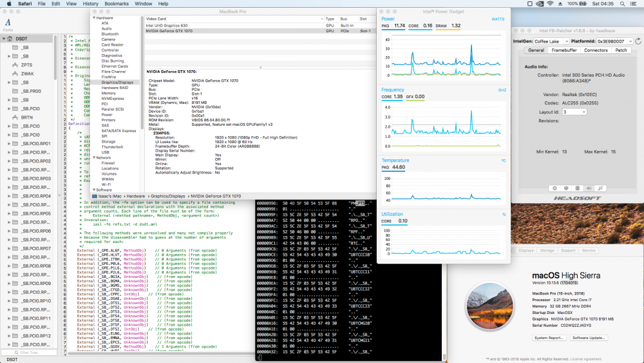Image resolution: width=644 pixels, height=363 pixels.
Task: Select Bluetooth in Hardware list
Action: 109,34
